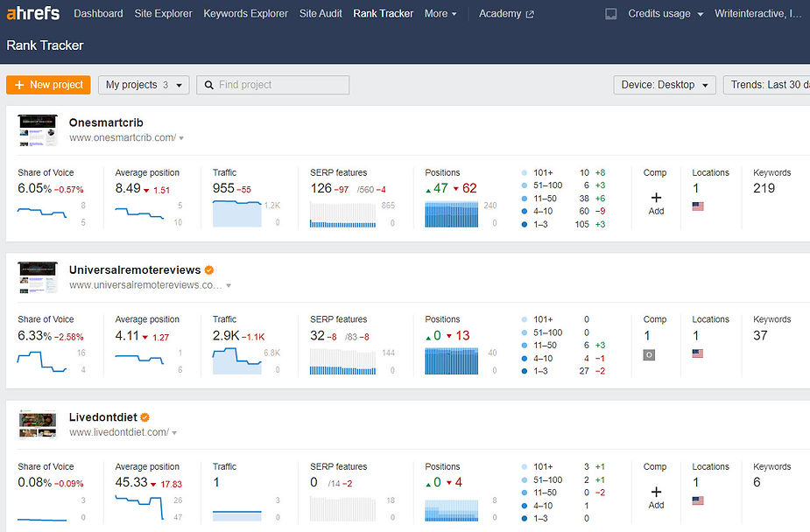
Task: Click the external link icon next to Academy
Action: tap(530, 15)
